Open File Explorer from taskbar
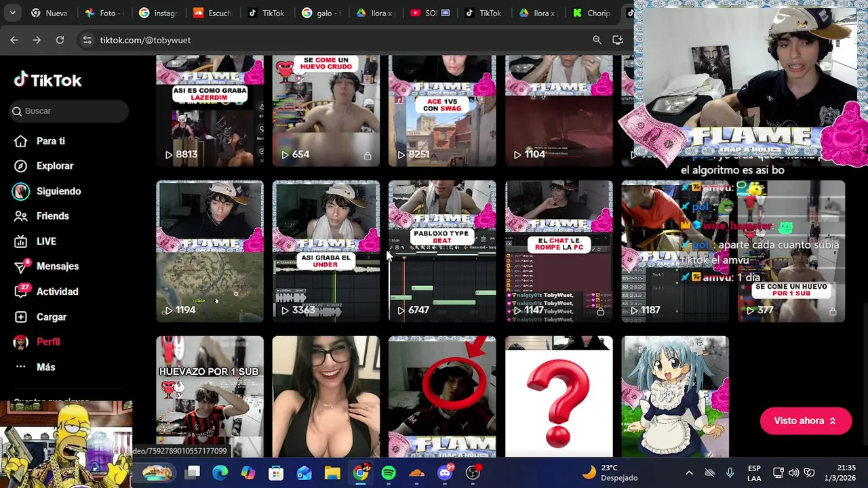This screenshot has width=868, height=488. (x=332, y=472)
